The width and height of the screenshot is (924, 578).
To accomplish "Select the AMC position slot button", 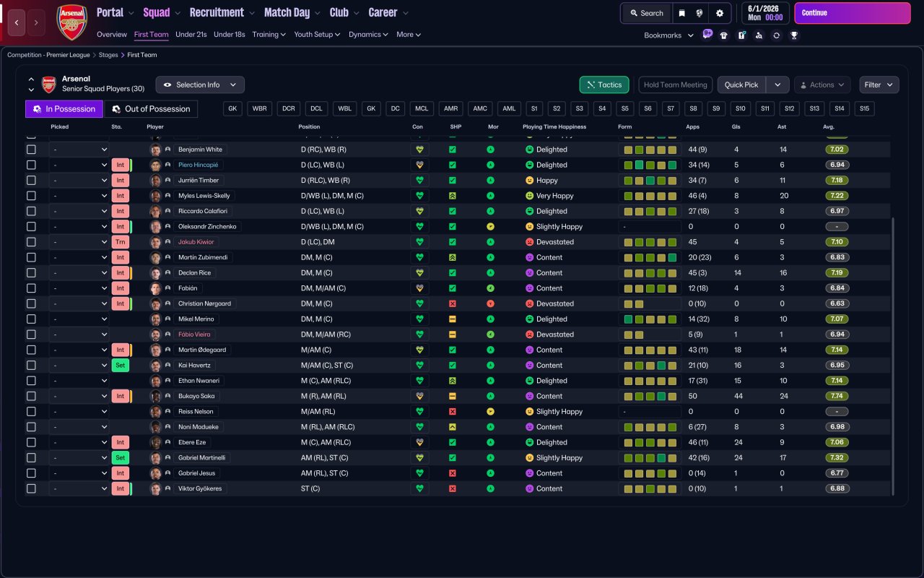I will click(x=479, y=108).
